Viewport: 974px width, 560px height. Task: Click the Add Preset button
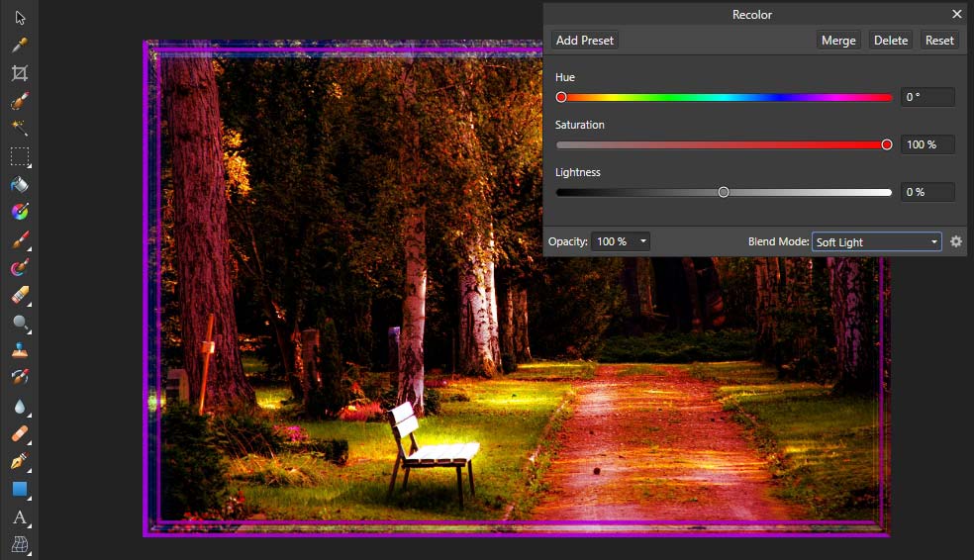585,41
